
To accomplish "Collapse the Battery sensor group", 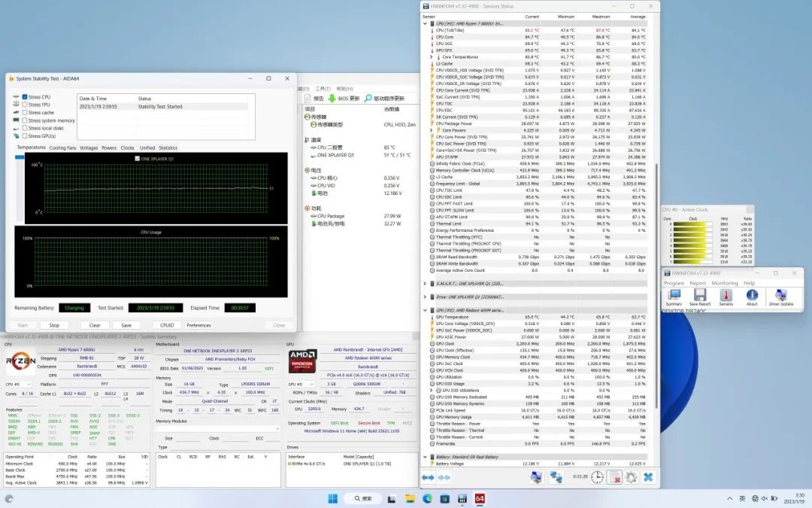I will pos(425,458).
